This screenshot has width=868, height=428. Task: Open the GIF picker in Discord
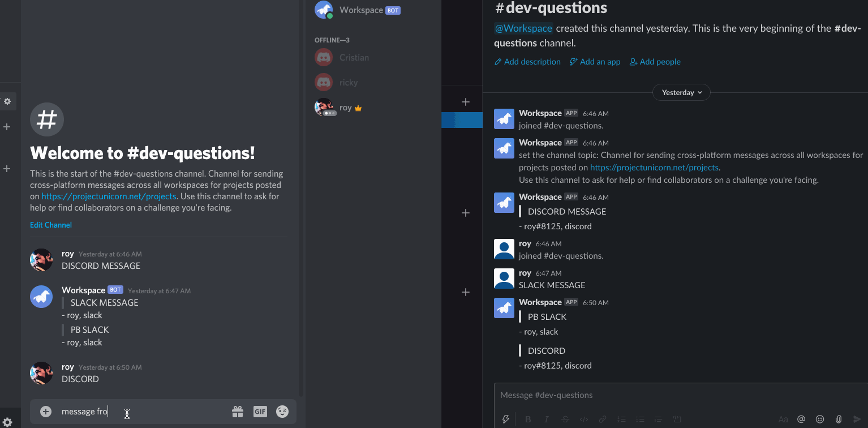tap(260, 412)
